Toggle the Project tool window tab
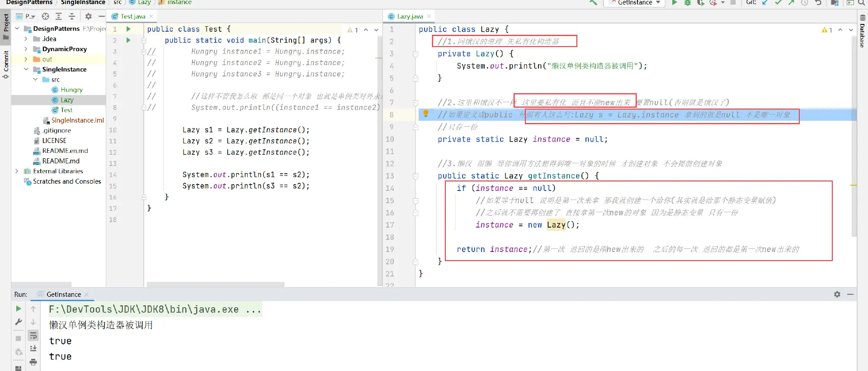Screen dimensions: 868x371 pos(5,27)
